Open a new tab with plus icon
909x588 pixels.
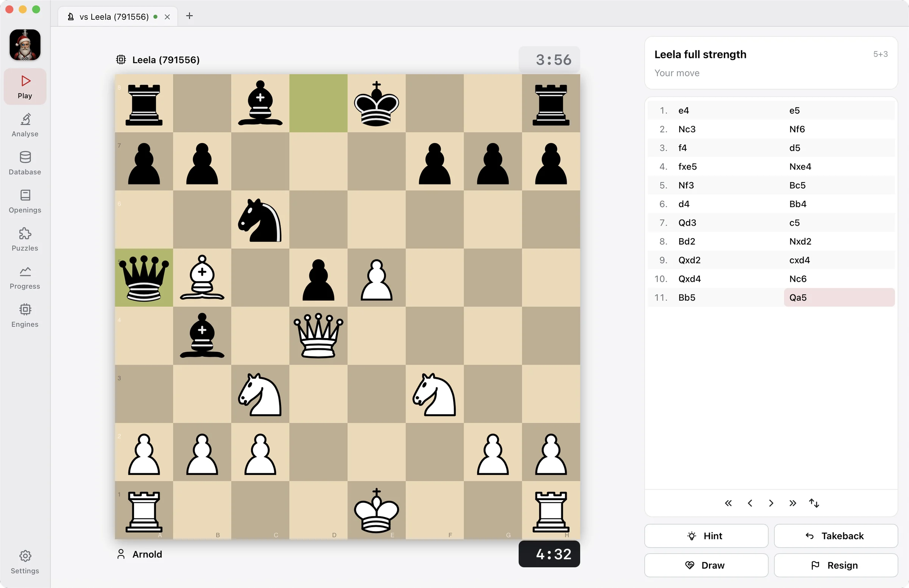(x=189, y=16)
